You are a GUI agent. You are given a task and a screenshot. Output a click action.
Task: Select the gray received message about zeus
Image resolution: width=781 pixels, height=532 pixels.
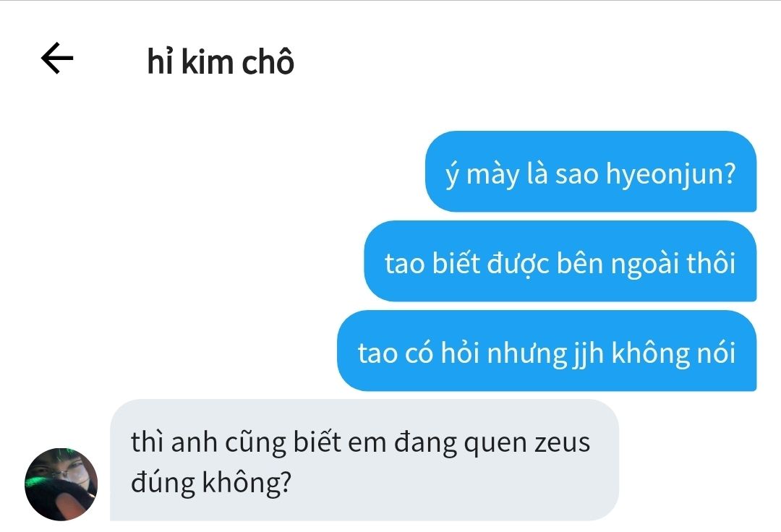pos(364,460)
